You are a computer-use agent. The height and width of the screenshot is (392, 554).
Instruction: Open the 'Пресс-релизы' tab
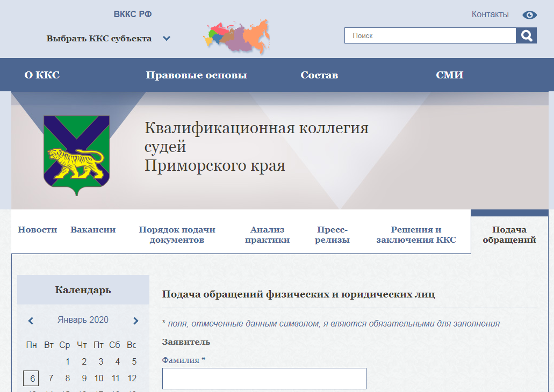[x=332, y=235]
